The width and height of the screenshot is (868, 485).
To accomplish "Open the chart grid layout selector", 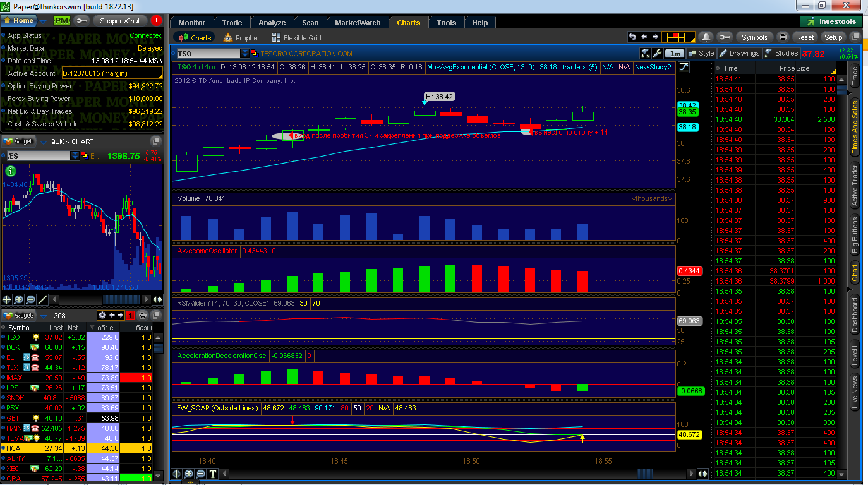I will 680,37.
